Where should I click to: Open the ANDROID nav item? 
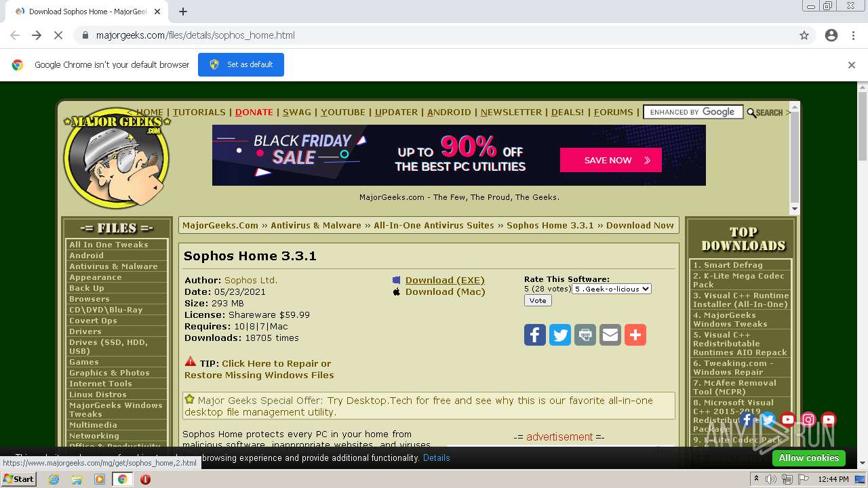(x=449, y=113)
